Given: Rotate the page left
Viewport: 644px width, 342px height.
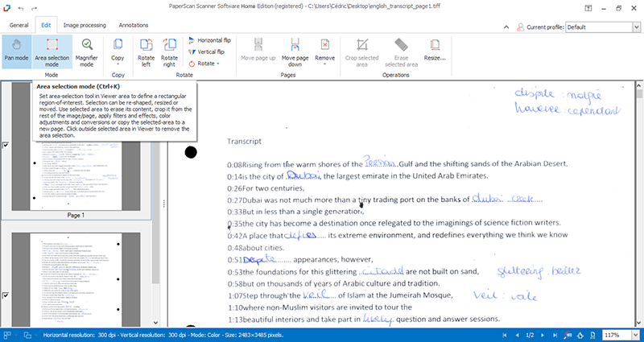Looking at the screenshot, I should click(147, 52).
